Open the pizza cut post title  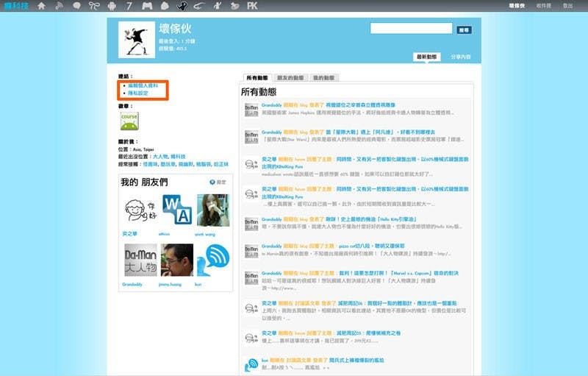pos(372,246)
